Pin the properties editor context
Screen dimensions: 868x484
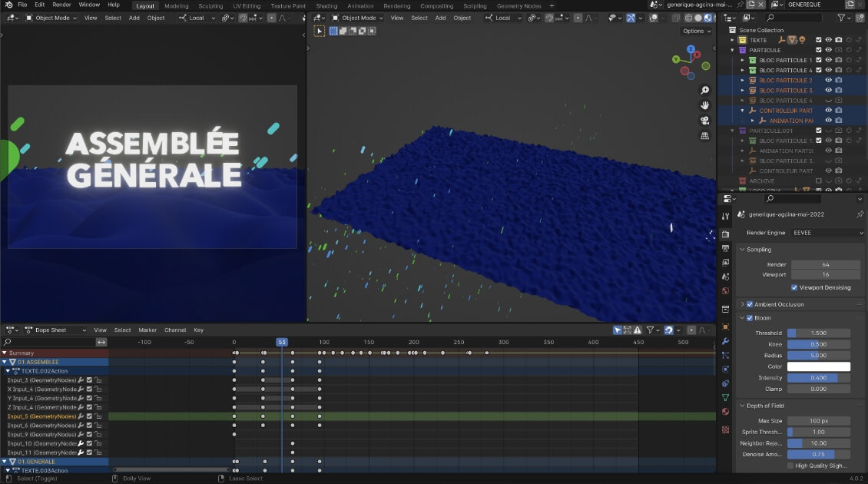pyautogui.click(x=860, y=214)
